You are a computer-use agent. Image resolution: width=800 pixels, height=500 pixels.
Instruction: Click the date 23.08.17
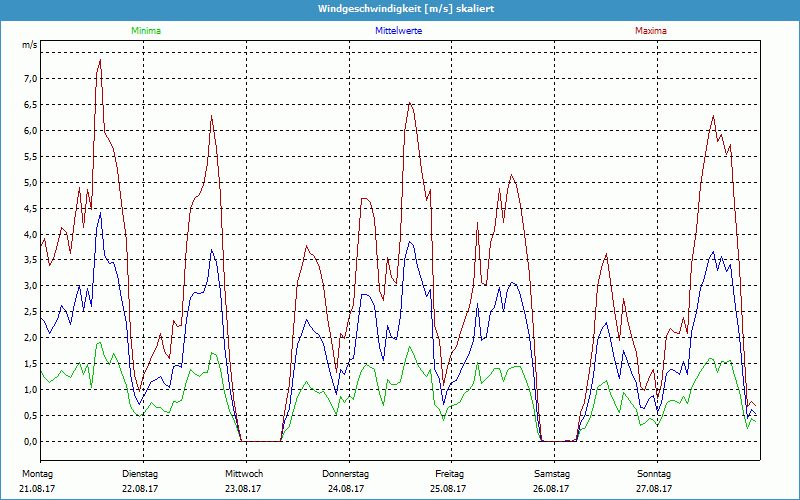[x=243, y=489]
